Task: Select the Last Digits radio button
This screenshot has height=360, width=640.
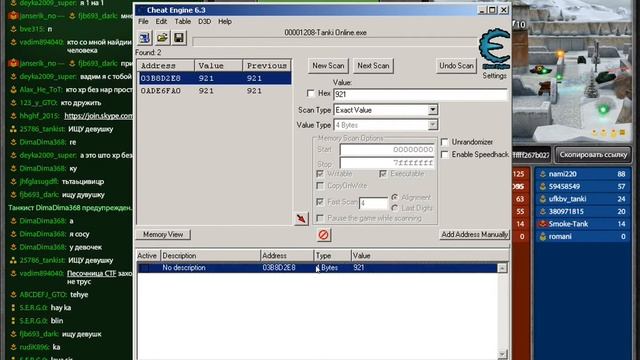Action: 395,208
